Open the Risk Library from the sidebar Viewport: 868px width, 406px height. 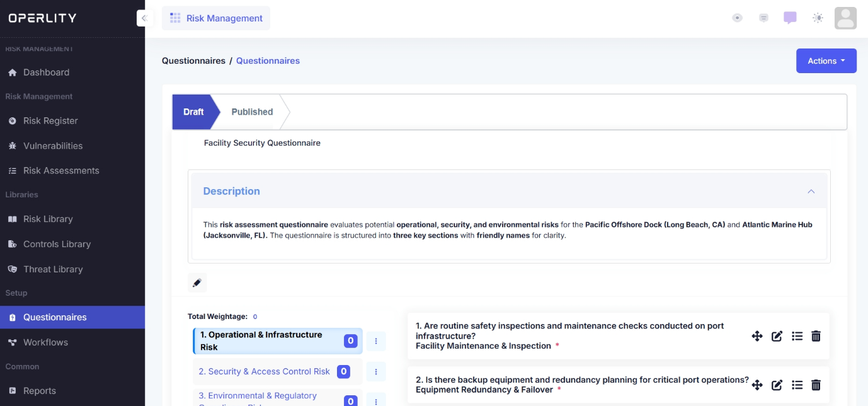tap(47, 219)
